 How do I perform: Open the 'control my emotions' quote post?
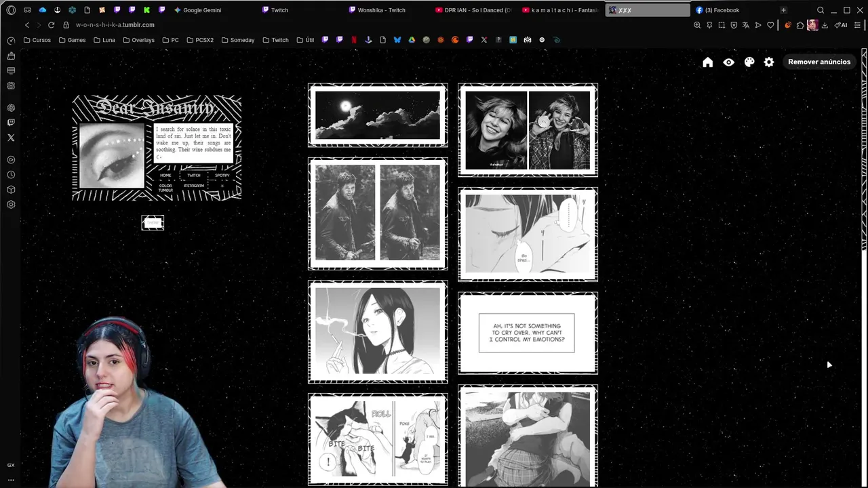click(528, 333)
